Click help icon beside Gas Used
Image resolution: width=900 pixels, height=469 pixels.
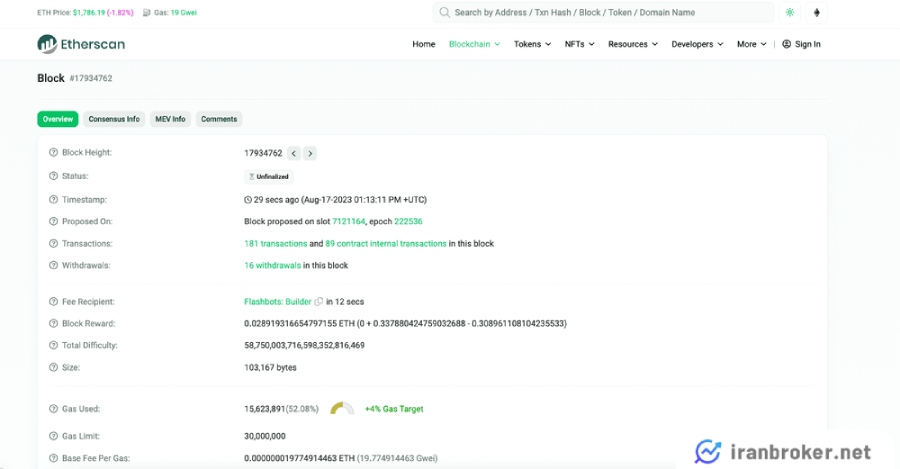tap(53, 409)
